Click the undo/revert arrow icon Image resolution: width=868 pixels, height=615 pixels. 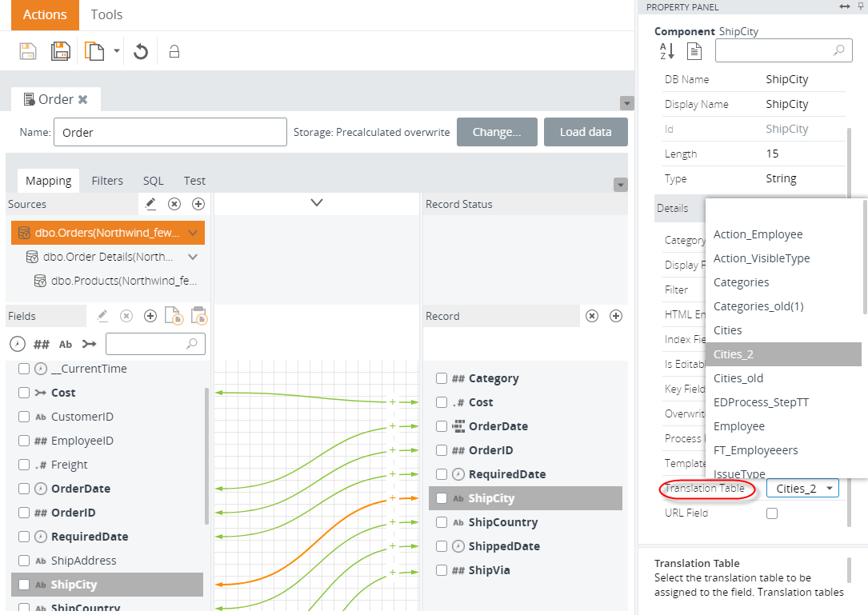141,52
